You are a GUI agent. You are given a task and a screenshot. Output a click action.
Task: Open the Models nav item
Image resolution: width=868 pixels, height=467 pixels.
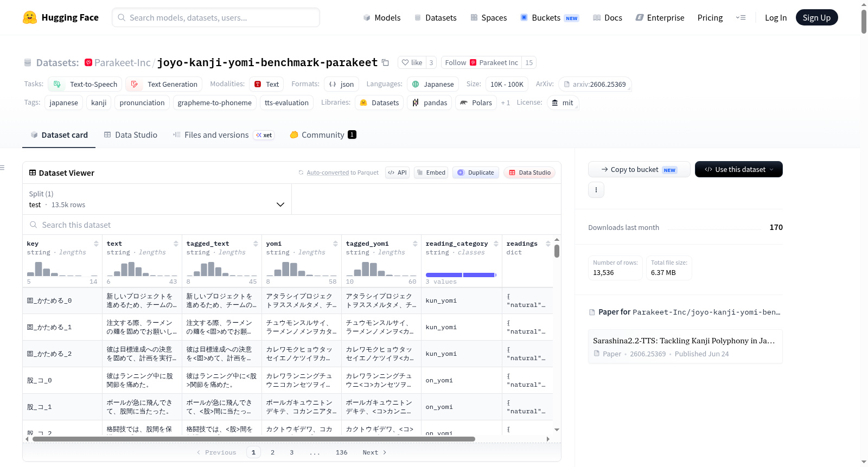382,17
